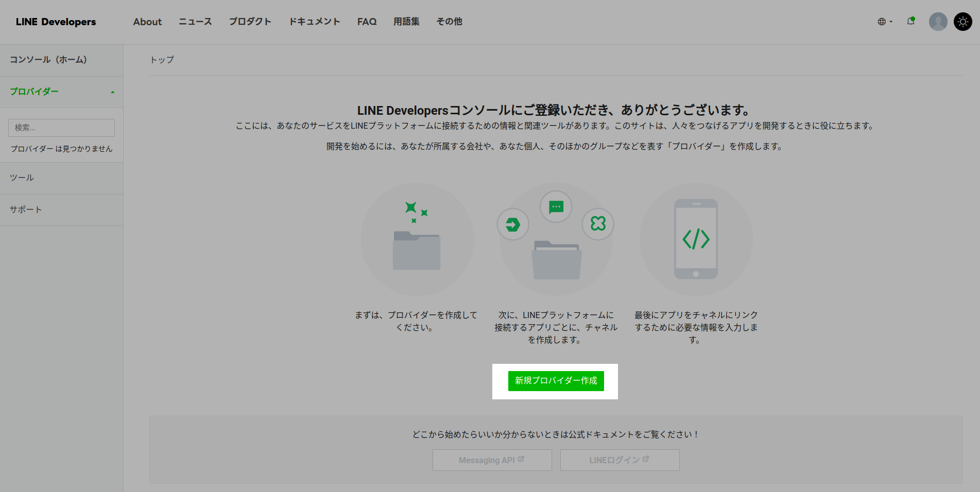Click the welcome heading LINE Developersコンソール
This screenshot has width=980, height=492.
(554, 110)
